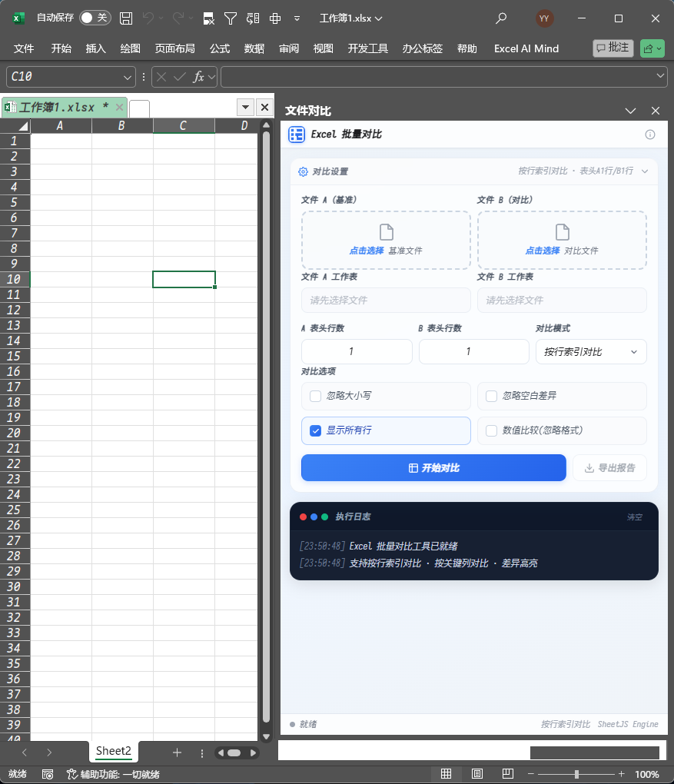Check the 忽略空白差异 option
The height and width of the screenshot is (784, 674).
492,396
